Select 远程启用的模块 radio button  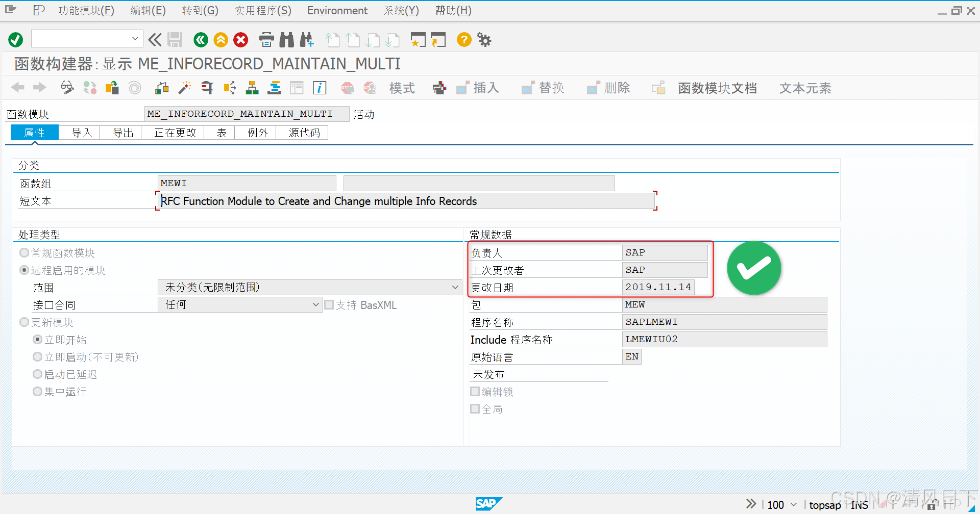click(x=24, y=270)
